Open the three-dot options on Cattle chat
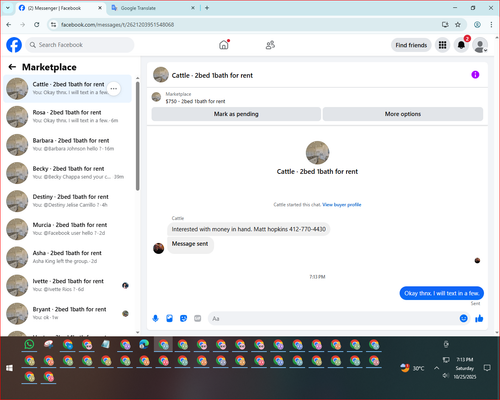 [114, 89]
